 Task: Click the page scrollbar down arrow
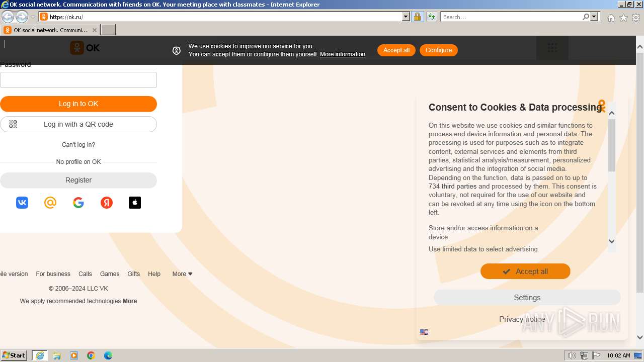pyautogui.click(x=640, y=337)
